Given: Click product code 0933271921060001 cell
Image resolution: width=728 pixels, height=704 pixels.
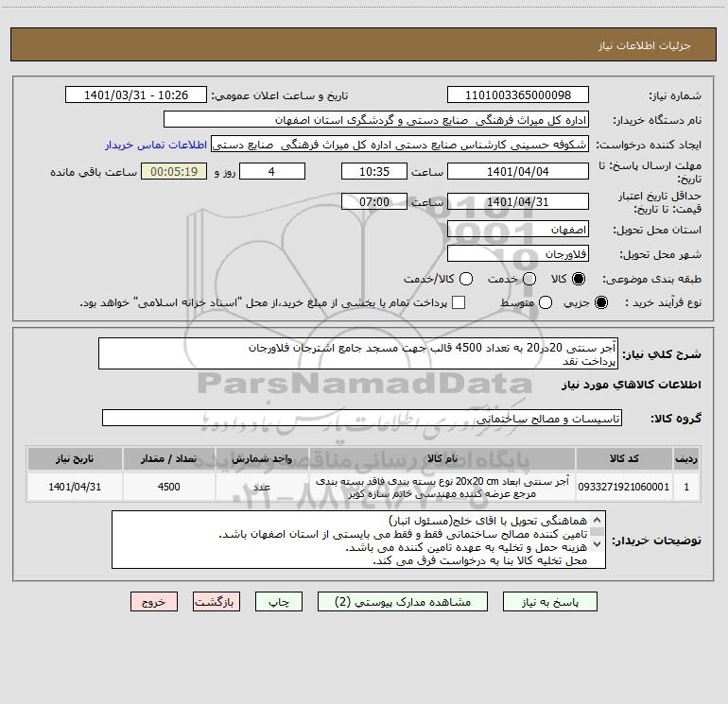Looking at the screenshot, I should point(624,487).
